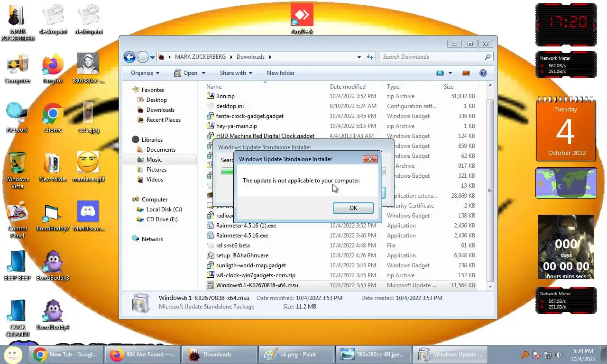Viewport: 607px width, 364px height.
Task: Open Videos library in navigation pane
Action: 155,180
